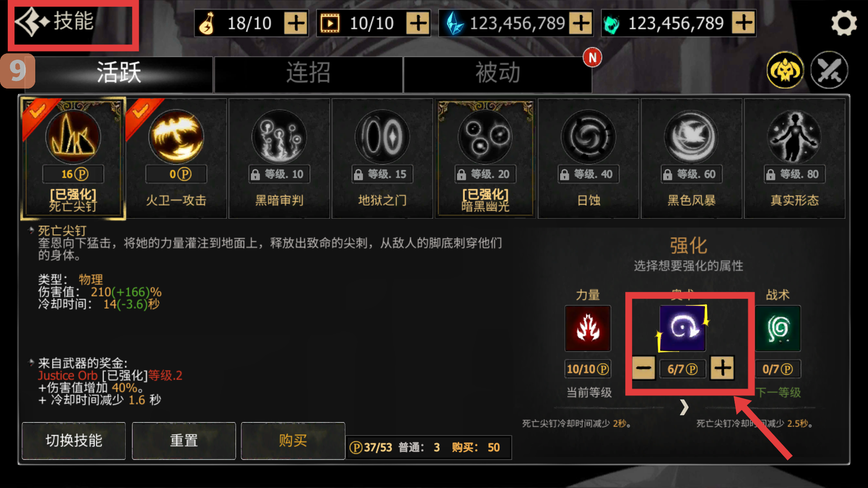Click the chevron arrow between level descriptions
Screen dimensions: 868x488
coord(684,407)
